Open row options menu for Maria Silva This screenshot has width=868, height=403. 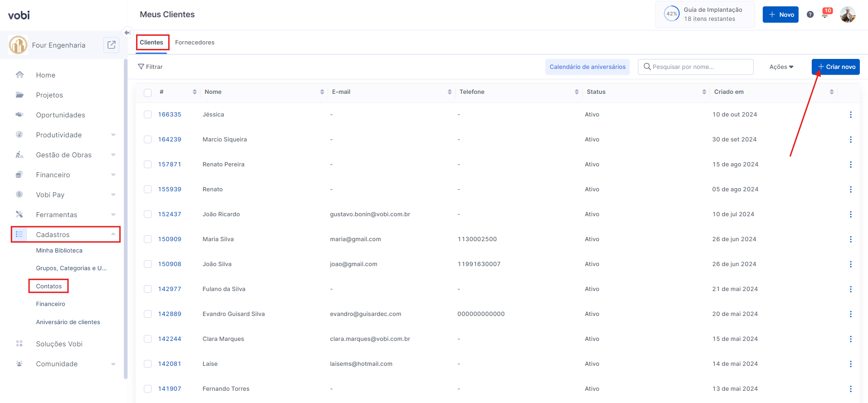[851, 239]
